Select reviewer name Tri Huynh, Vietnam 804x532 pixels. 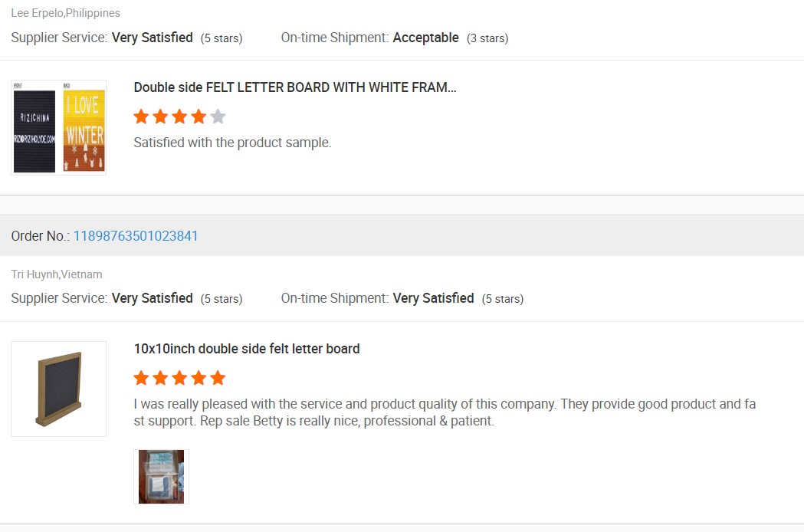click(57, 274)
